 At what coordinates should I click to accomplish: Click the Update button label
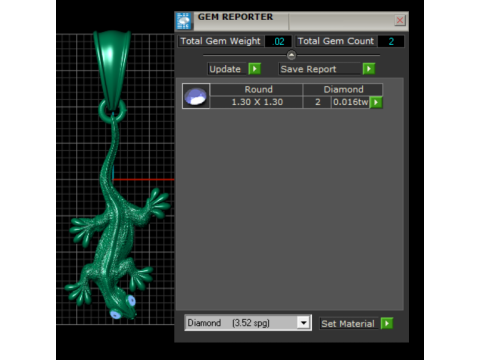pyautogui.click(x=227, y=69)
